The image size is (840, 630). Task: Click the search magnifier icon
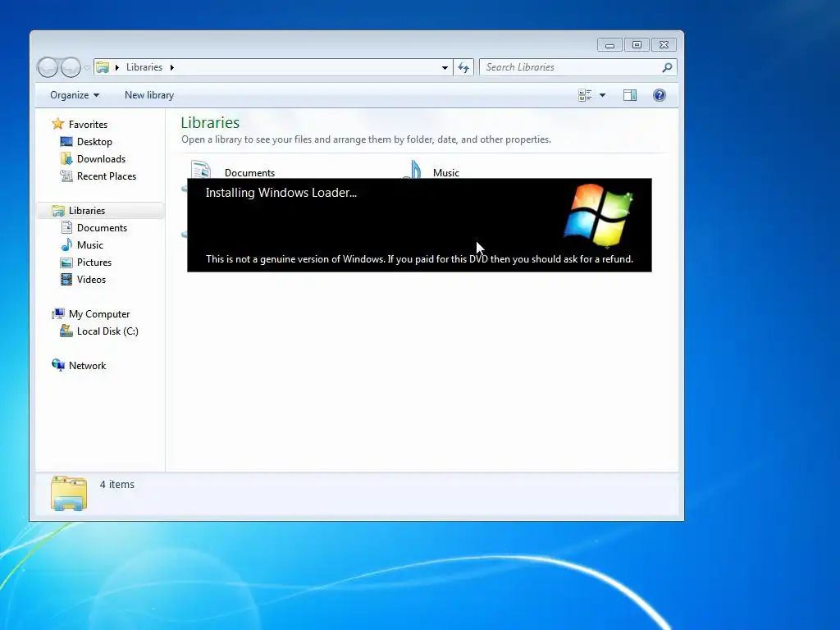click(667, 67)
